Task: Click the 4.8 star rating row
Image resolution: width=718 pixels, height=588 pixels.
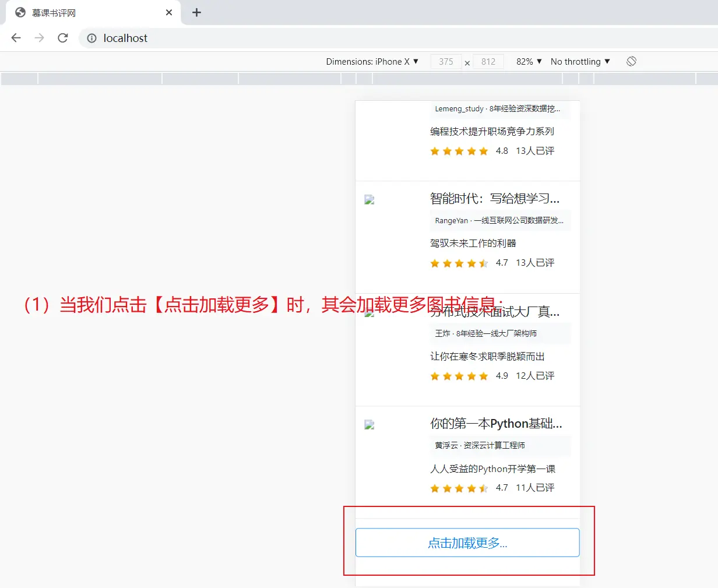Action: (459, 152)
